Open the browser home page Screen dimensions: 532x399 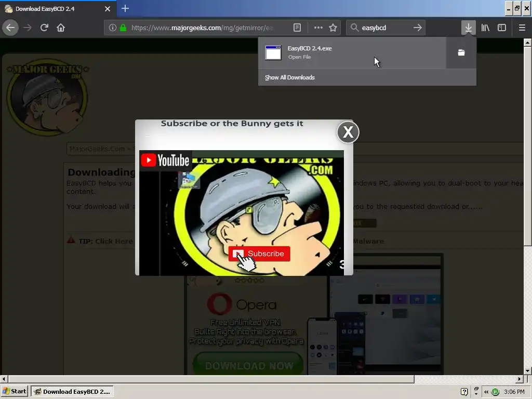tap(61, 28)
